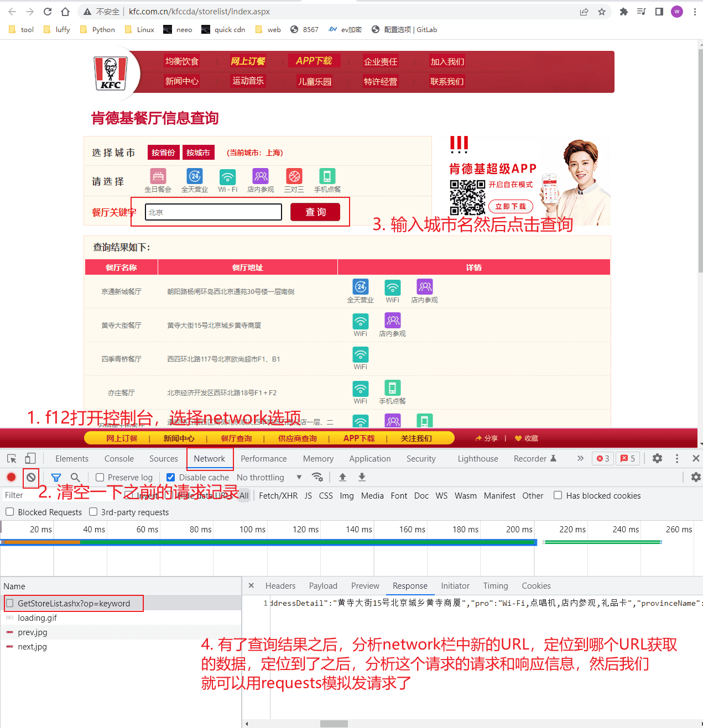Enable the Preserve log checkbox
Screen dimensions: 703x728
100,477
